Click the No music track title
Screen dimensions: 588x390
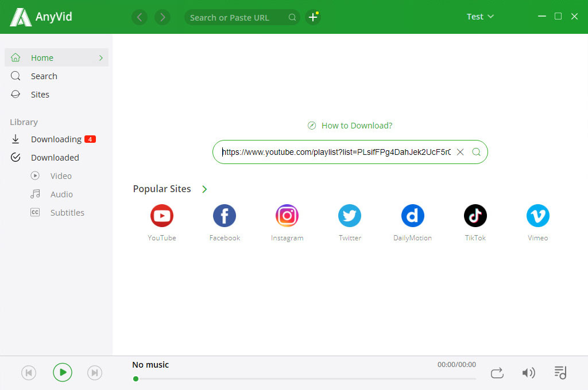pos(150,365)
